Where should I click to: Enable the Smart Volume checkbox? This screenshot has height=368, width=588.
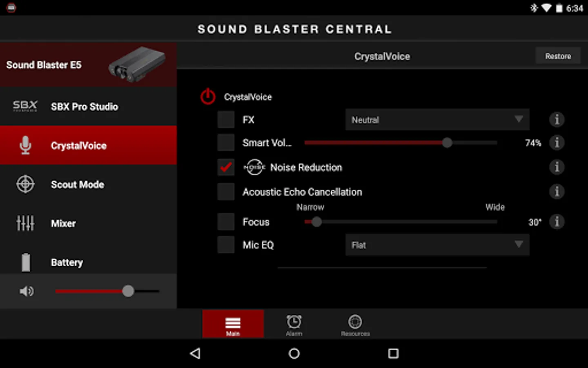pos(226,143)
